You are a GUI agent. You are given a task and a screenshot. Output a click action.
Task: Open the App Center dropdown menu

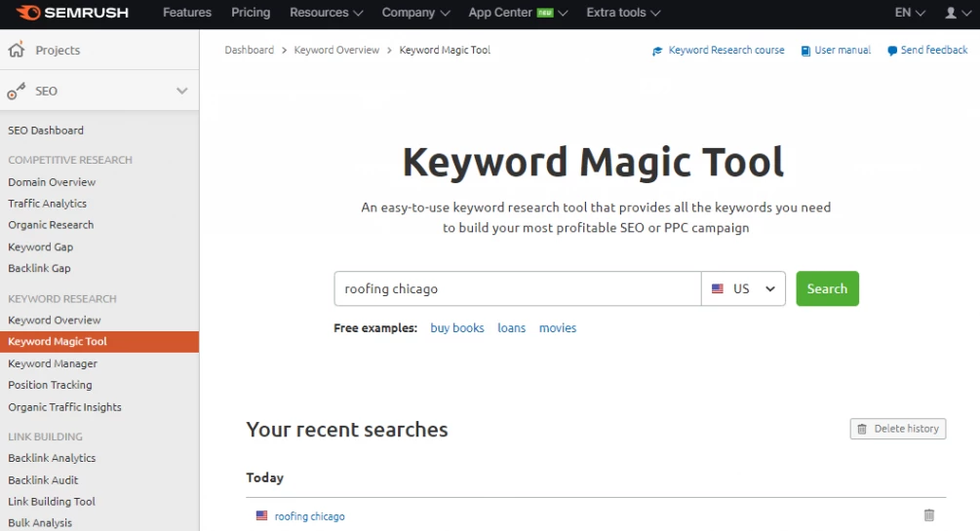518,13
